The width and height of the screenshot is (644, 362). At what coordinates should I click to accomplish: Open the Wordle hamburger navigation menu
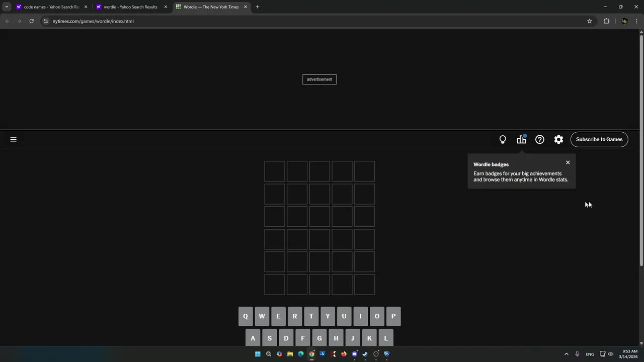pyautogui.click(x=14, y=139)
